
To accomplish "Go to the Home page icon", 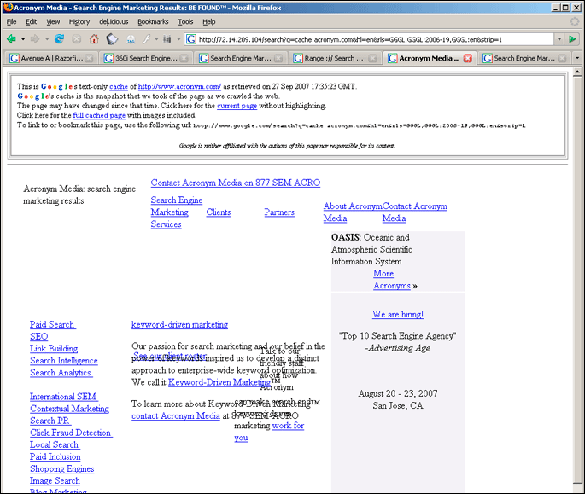I will point(94,38).
